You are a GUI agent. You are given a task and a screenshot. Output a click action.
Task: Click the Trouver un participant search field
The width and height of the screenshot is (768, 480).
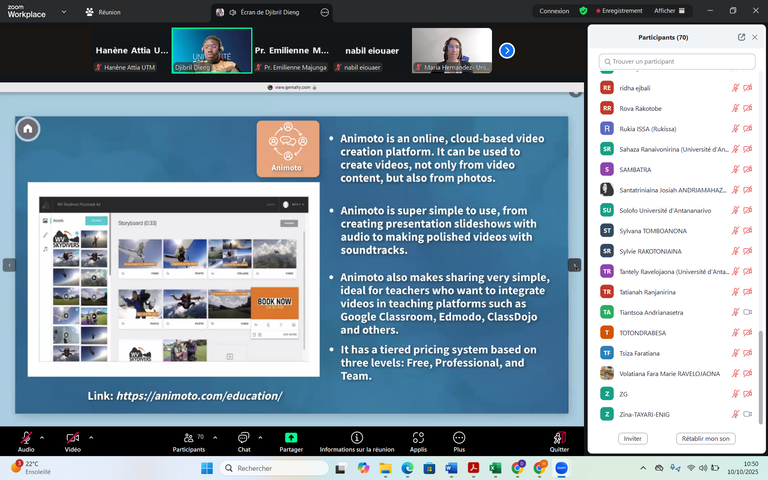pyautogui.click(x=677, y=62)
